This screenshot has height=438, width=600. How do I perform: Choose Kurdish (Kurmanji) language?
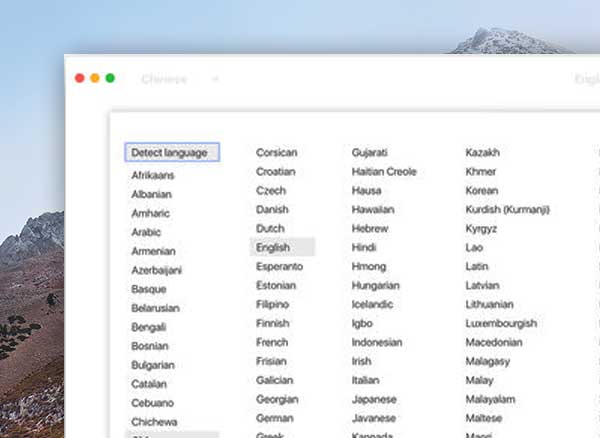click(508, 210)
